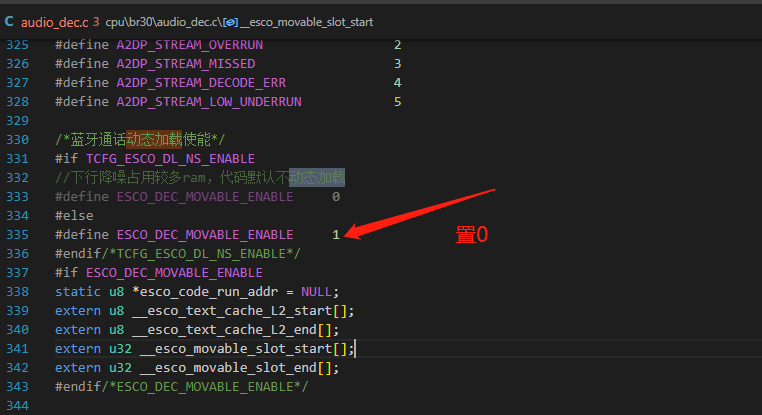Screen dimensions: 762x415
Task: Click TCFG_ESCO_DL_NS_ENABLE on line 331
Action: 171,159
